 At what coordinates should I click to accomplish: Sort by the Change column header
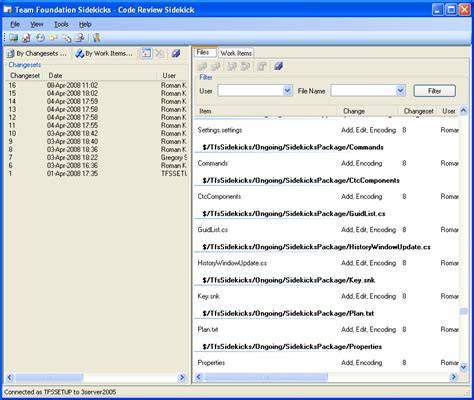coord(368,111)
